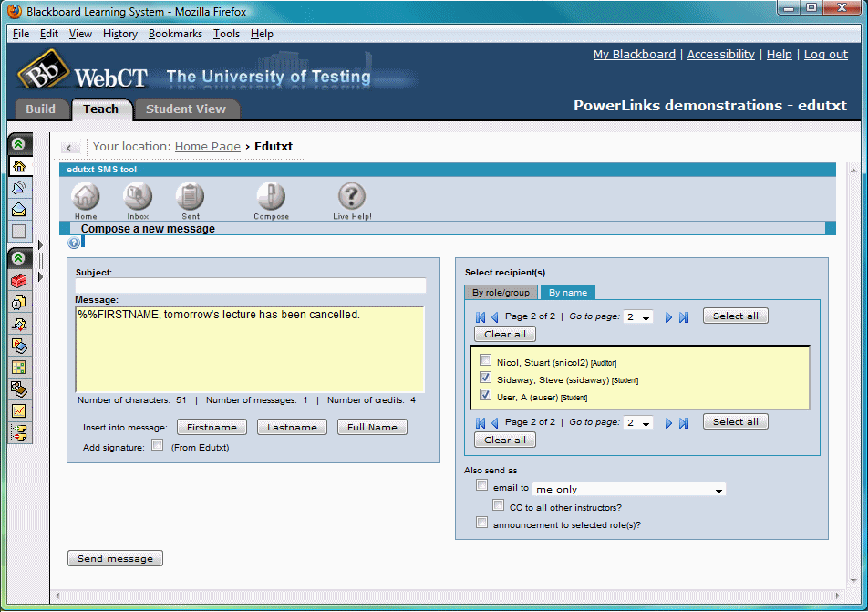Click the small blue help icon below the toolbar
Image resolution: width=868 pixels, height=612 pixels.
pyautogui.click(x=74, y=242)
